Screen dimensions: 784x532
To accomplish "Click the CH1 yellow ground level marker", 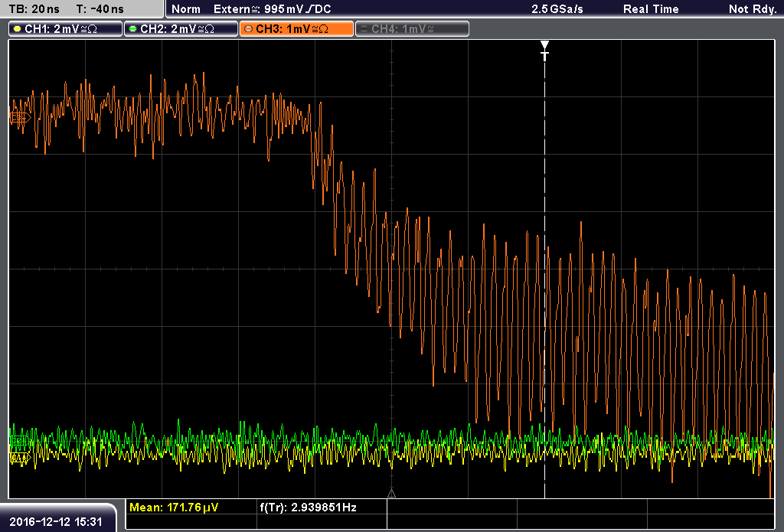I will click(20, 458).
